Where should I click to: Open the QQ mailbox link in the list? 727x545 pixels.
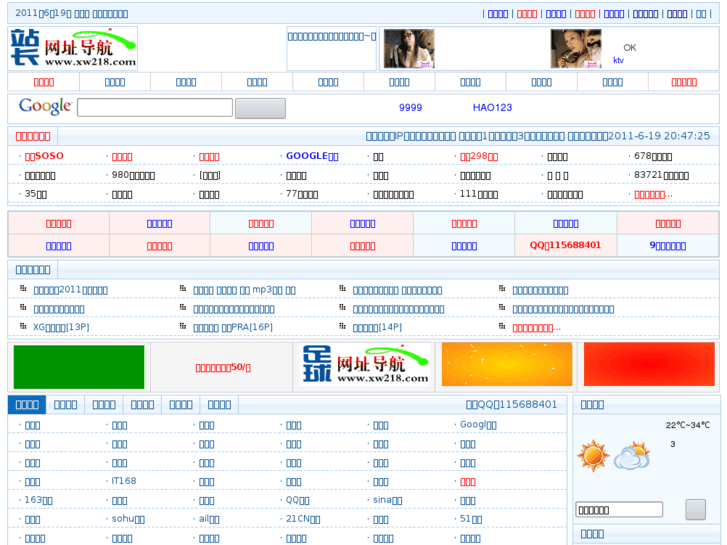pyautogui.click(x=298, y=500)
